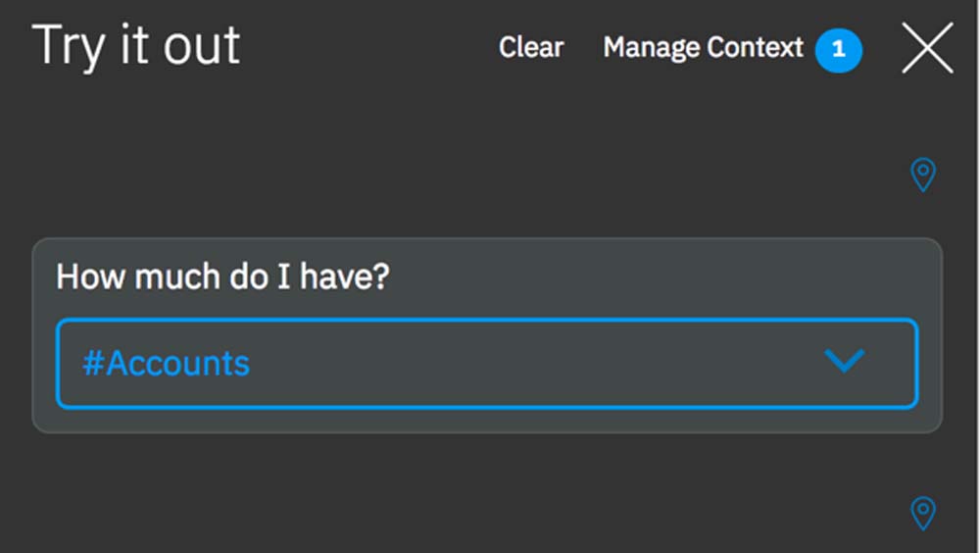Select Manage Context in the top bar
Viewport: 980px width, 553px height.
(703, 47)
